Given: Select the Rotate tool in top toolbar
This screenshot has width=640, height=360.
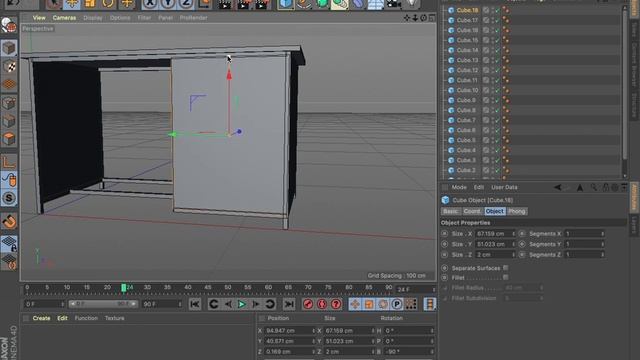Looking at the screenshot, I should 108,4.
